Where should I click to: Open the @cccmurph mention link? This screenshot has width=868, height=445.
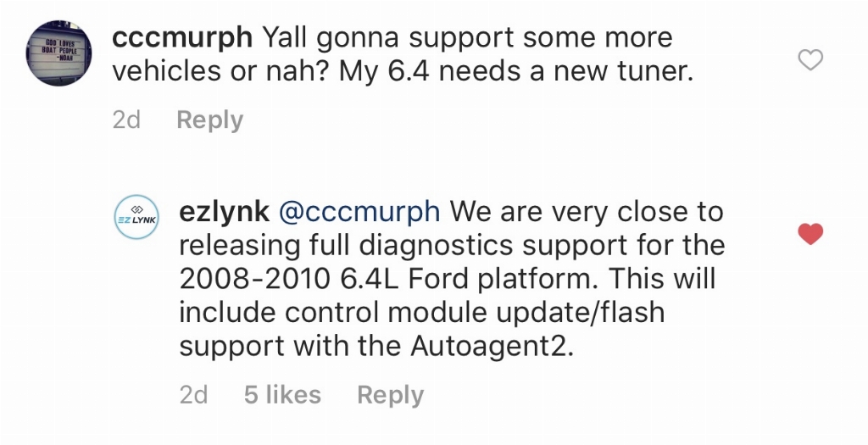(x=359, y=213)
